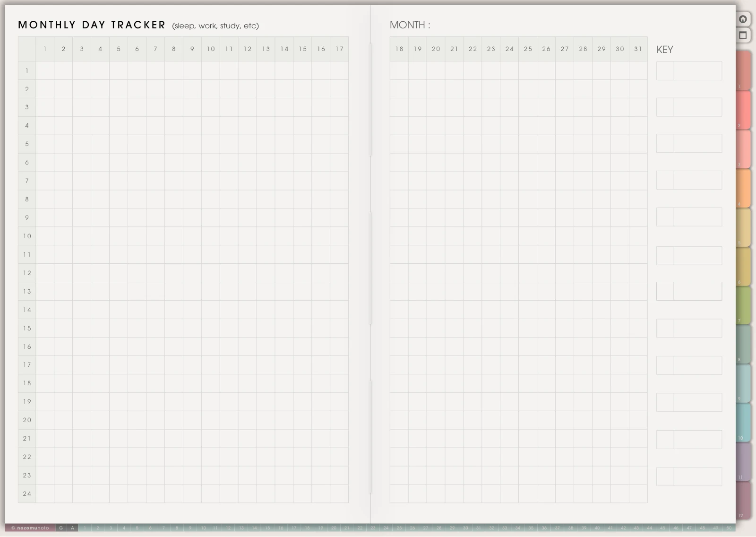Click the cell at day 1, hour 1
Viewport: 756px width, 537px height.
45,70
